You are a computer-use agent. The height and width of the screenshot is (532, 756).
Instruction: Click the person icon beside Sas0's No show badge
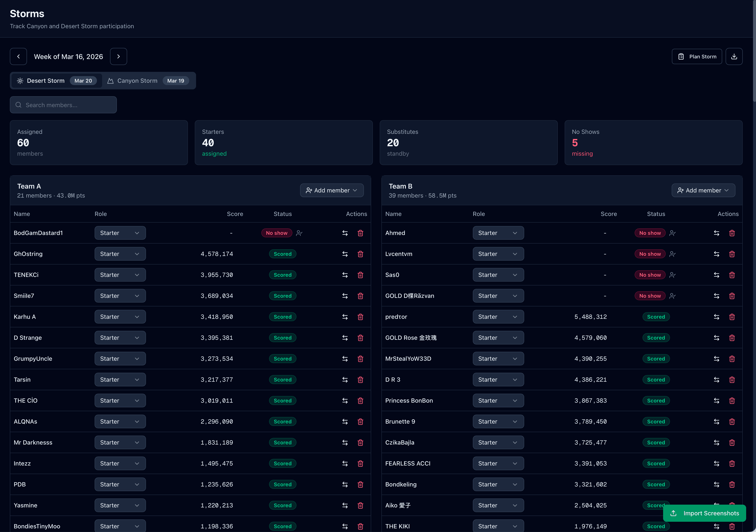pos(672,275)
